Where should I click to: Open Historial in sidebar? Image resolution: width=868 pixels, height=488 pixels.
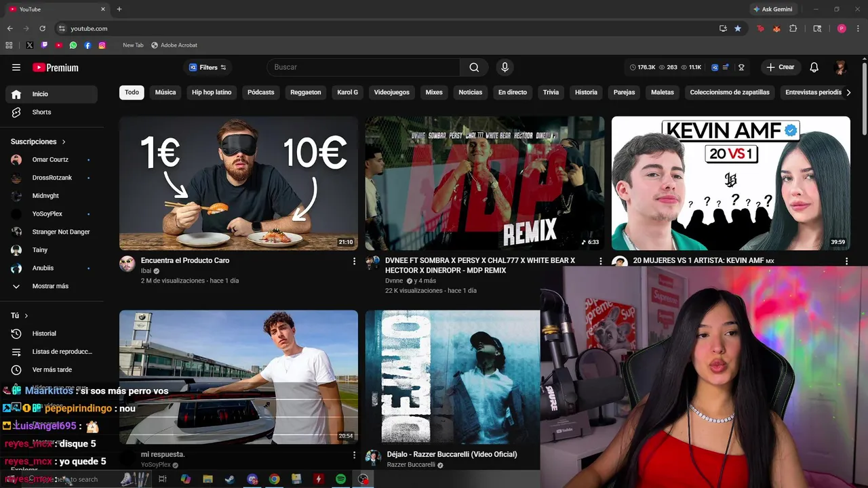52,333
